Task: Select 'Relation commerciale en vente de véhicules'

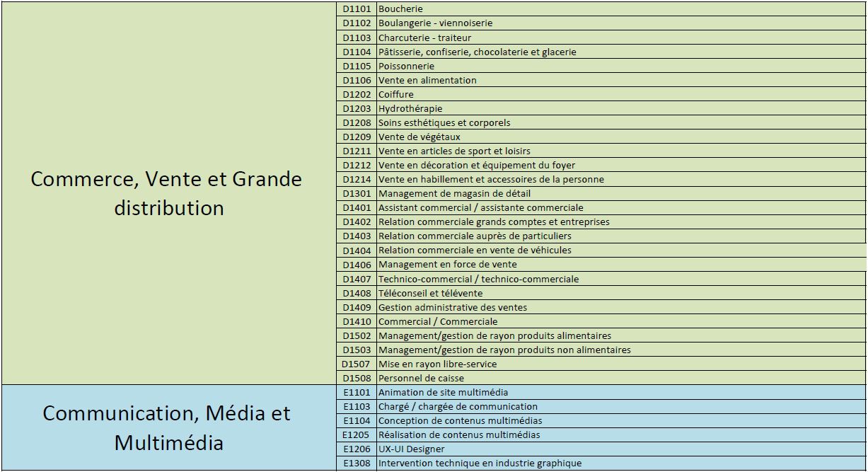Action: (x=622, y=250)
